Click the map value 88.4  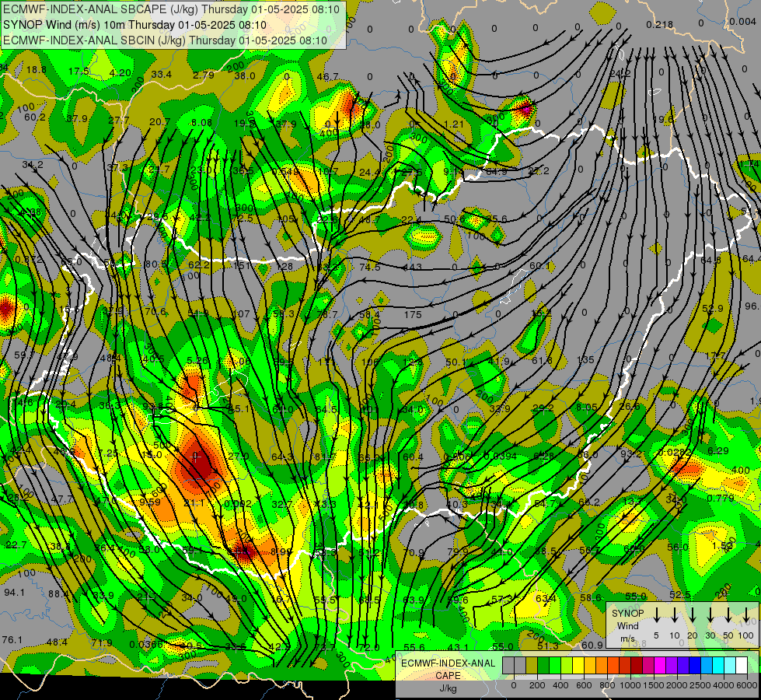coord(59,593)
